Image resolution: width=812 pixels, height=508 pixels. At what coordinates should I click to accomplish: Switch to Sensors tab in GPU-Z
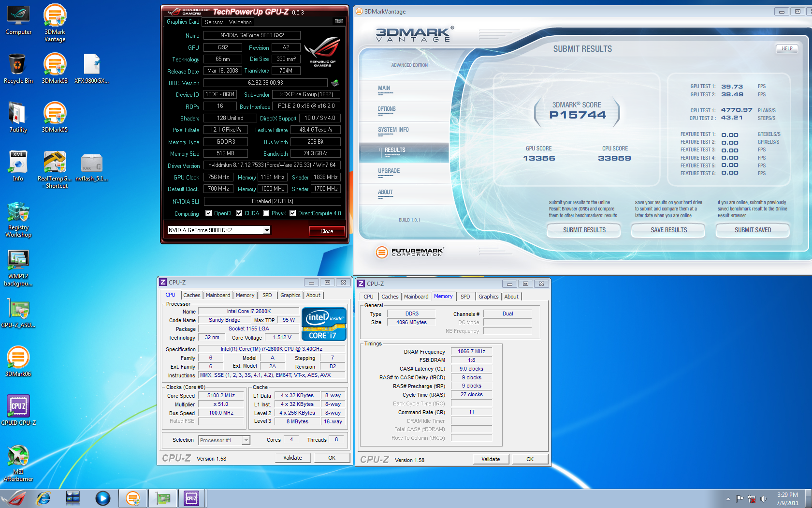tap(214, 22)
